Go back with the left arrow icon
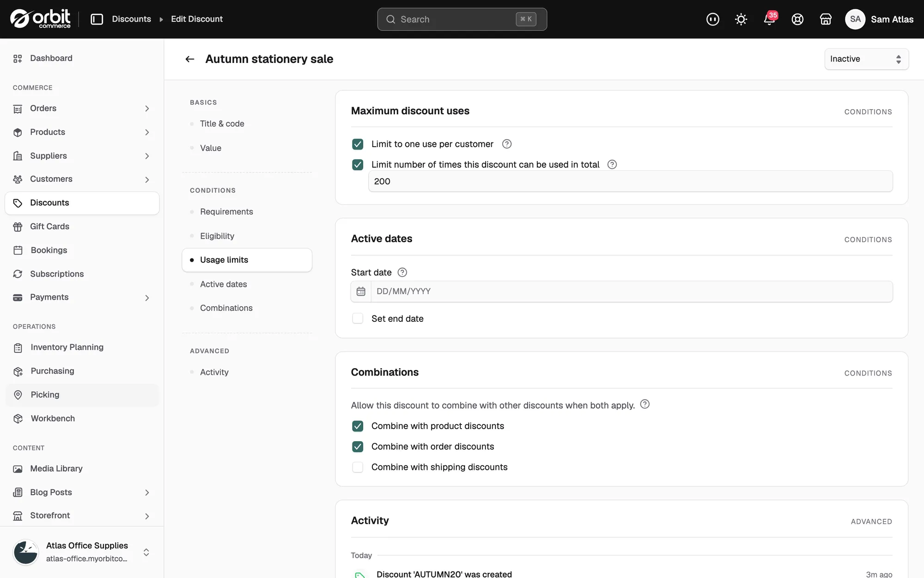 click(190, 59)
